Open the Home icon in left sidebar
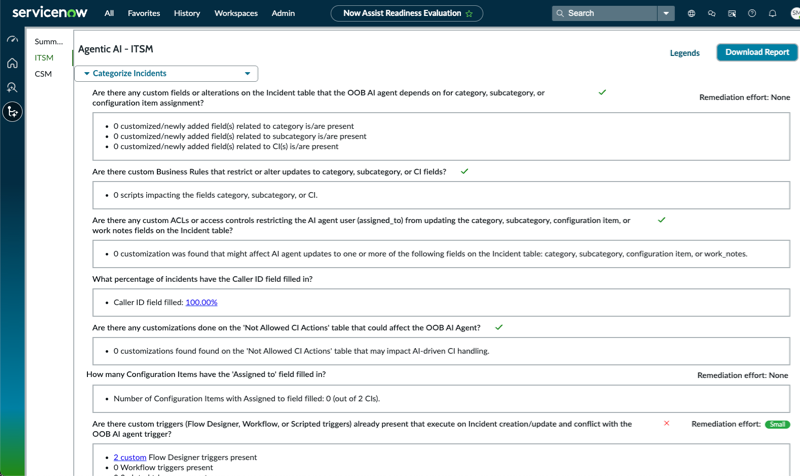Viewport: 800px width, 476px height. coord(12,63)
